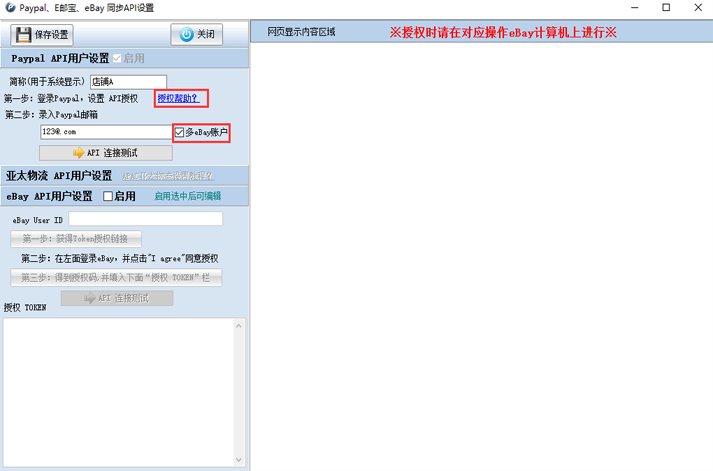Click the floppy disk icon on 保存设置
The image size is (713, 471).
pos(24,35)
